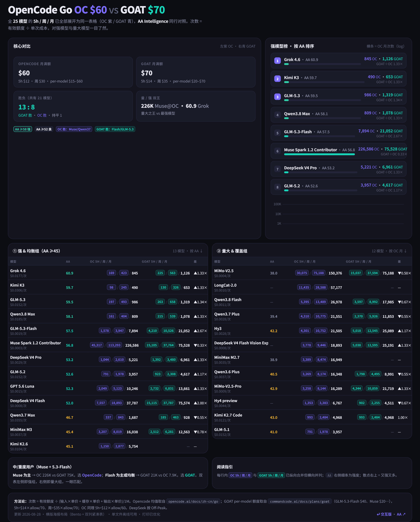420x522 pixels.
Task: Click the "GOAT 5h / 周 / 月" chip in 阅读指引
Action: 271,475
